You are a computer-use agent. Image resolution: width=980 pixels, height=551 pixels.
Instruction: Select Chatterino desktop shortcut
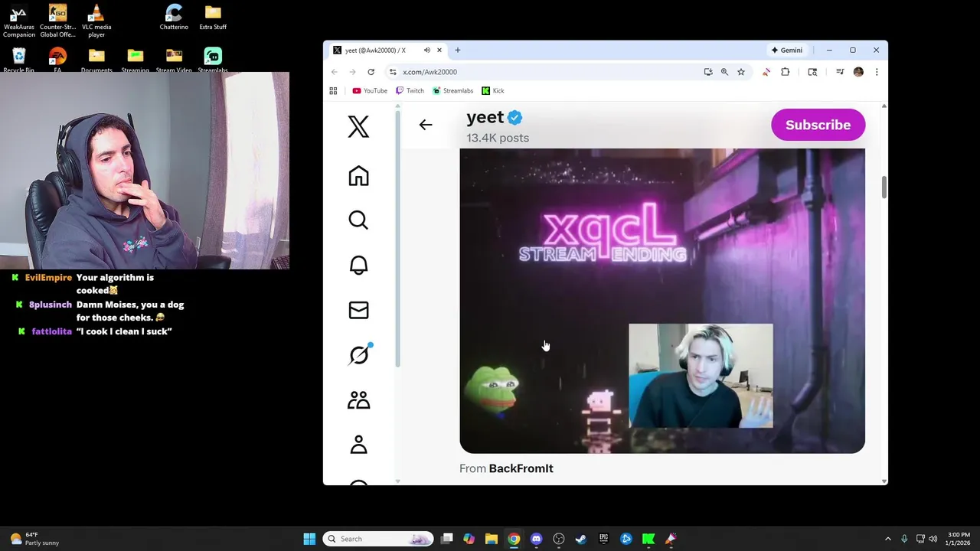pos(174,18)
